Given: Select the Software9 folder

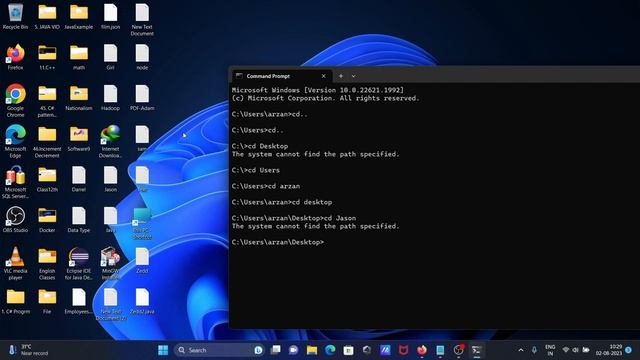Looking at the screenshot, I should (x=79, y=138).
